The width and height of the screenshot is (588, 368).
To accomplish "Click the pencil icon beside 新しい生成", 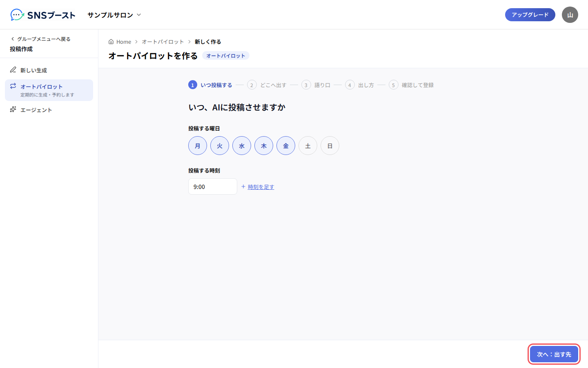I will point(13,70).
